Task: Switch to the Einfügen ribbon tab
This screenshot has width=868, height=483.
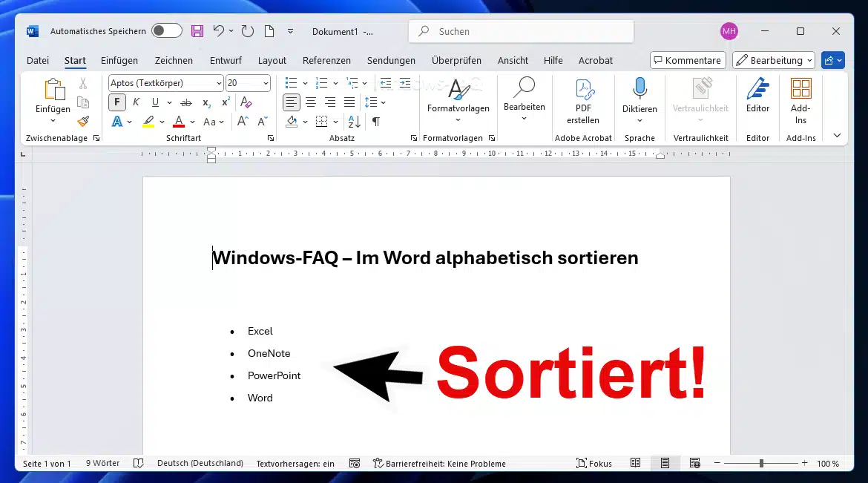Action: (119, 61)
